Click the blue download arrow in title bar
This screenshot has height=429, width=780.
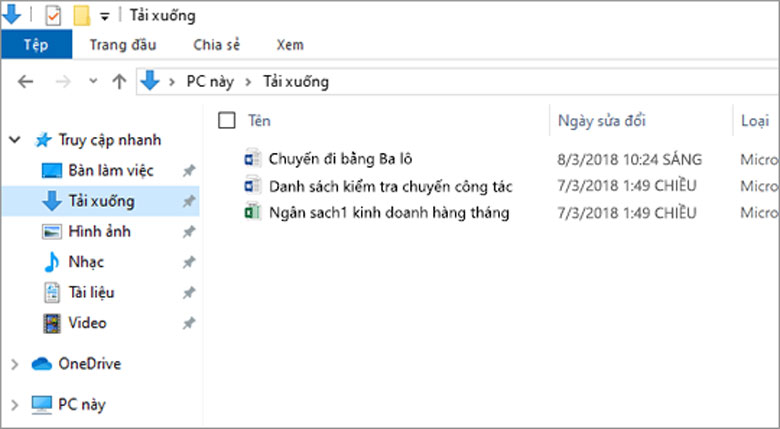coord(11,14)
